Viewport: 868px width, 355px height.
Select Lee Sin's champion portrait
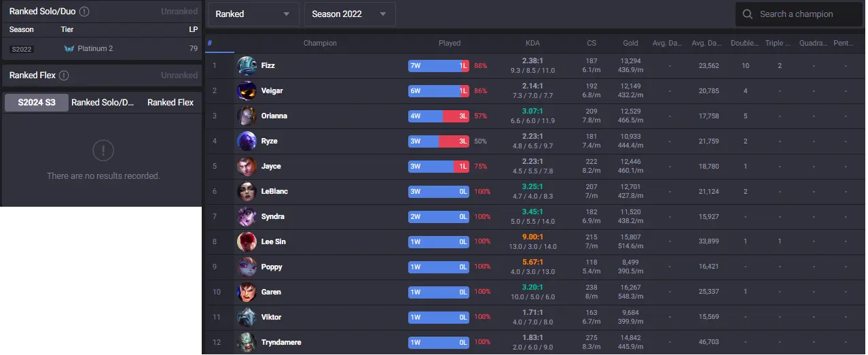click(x=247, y=242)
